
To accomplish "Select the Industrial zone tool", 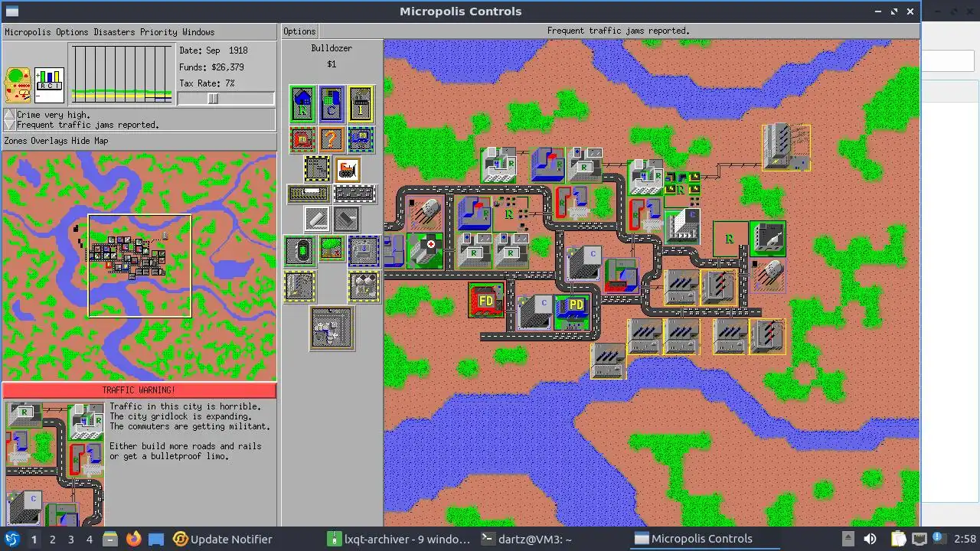I will pos(361,104).
